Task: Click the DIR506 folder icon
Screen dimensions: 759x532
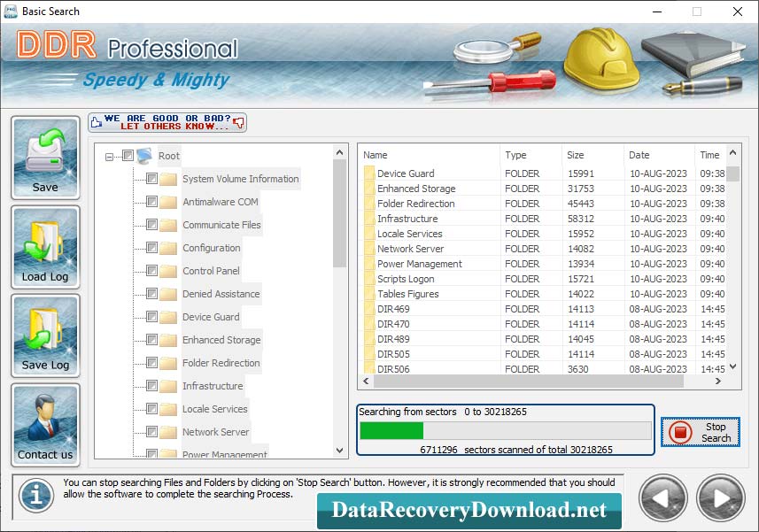Action: [369, 368]
